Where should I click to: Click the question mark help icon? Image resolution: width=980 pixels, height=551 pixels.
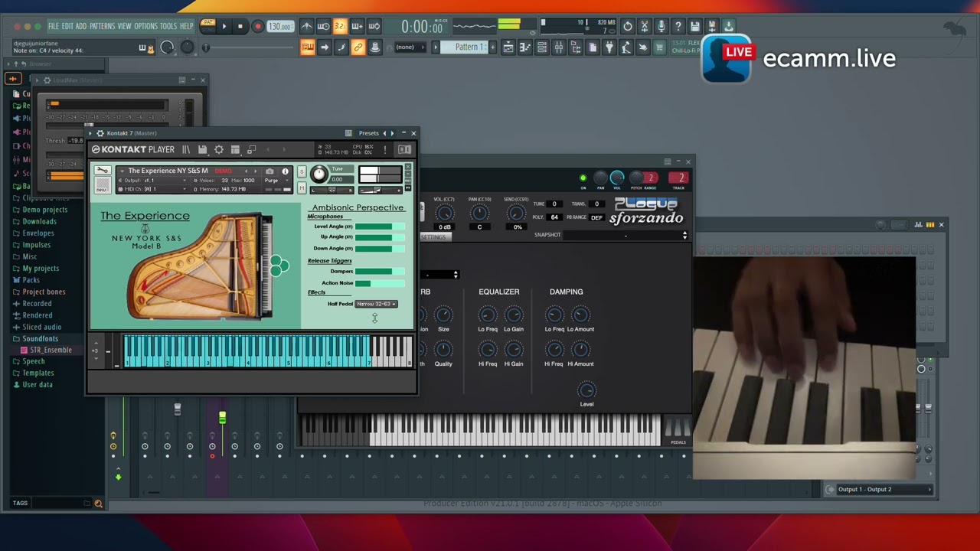click(678, 26)
